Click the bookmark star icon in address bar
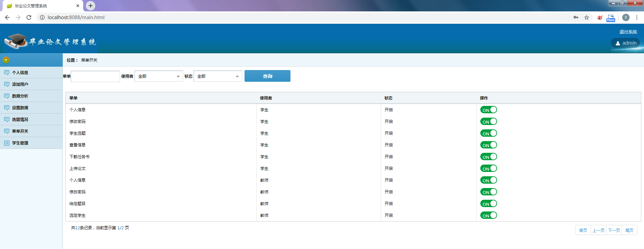Image resolution: width=644 pixels, height=249 pixels. point(587,17)
